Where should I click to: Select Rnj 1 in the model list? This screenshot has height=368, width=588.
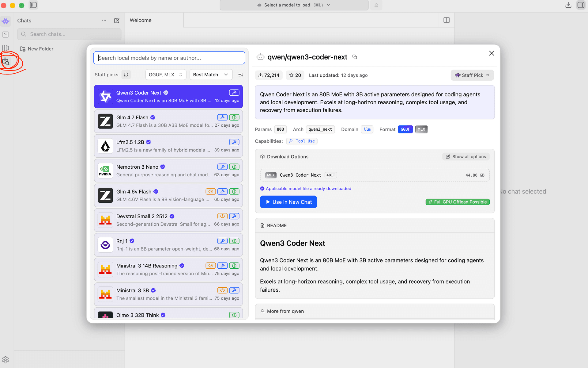pyautogui.click(x=168, y=245)
